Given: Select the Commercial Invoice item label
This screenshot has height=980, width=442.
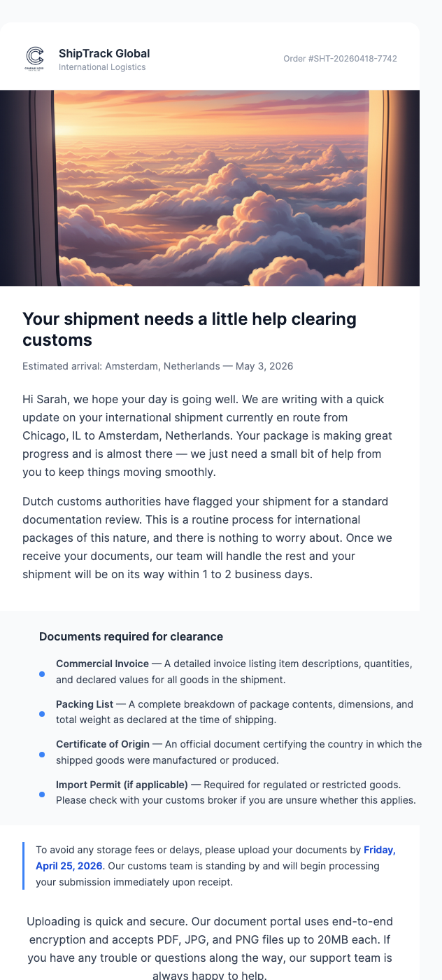Looking at the screenshot, I should tap(102, 664).
